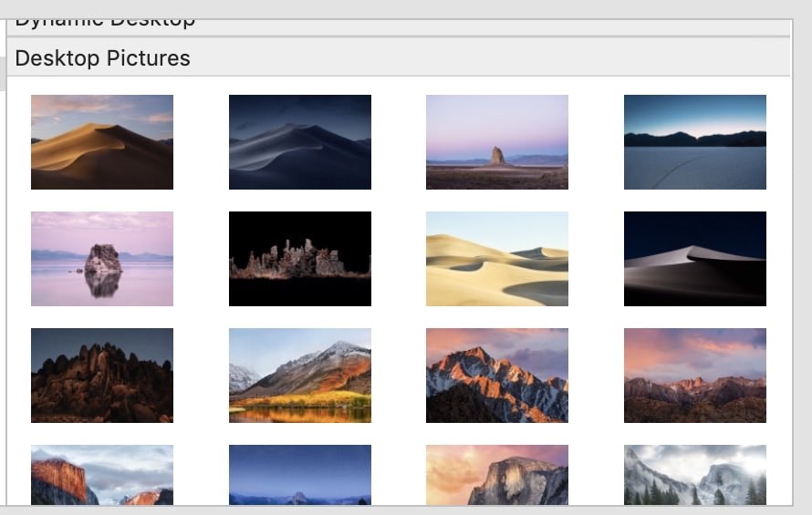Pick the Half Dome pink sunset wallpaper
The image size is (812, 515).
(x=497, y=475)
